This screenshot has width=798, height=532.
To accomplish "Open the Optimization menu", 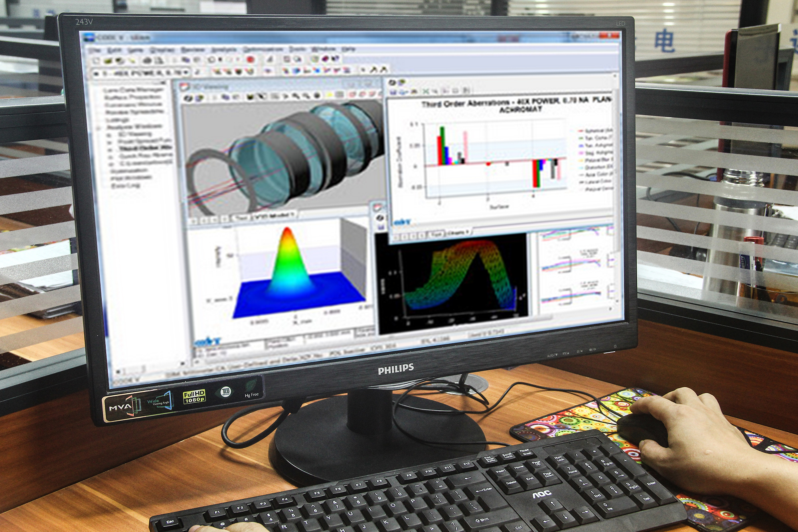I will [263, 49].
